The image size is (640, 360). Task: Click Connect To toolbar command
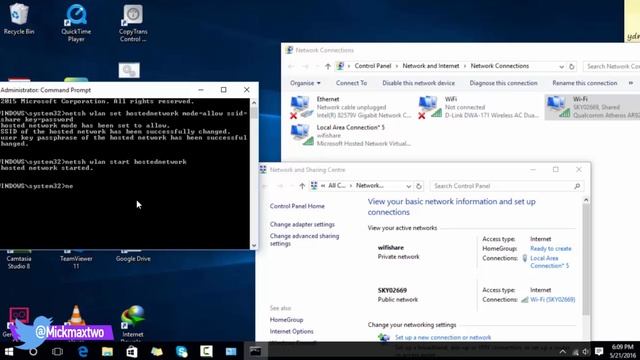coord(351,83)
